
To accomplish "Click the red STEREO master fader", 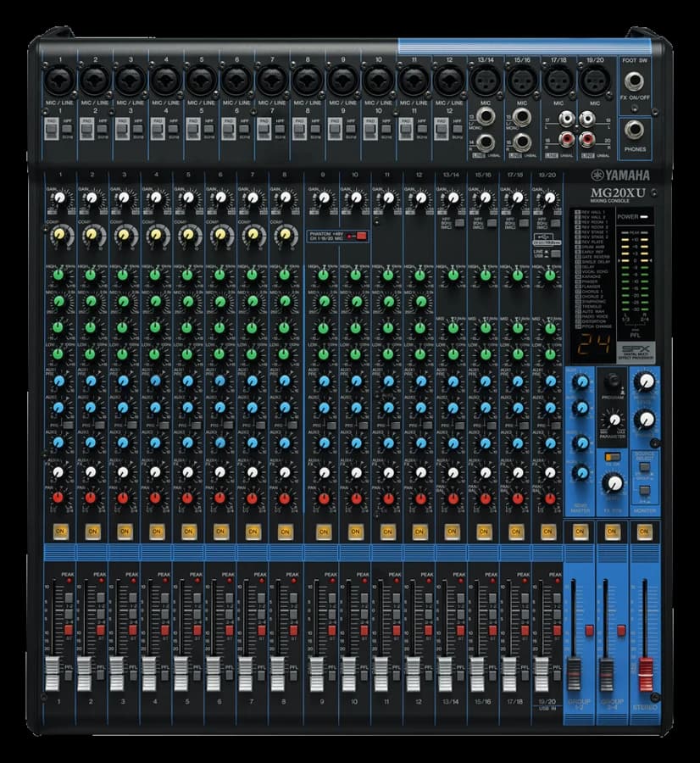I will coord(646,674).
